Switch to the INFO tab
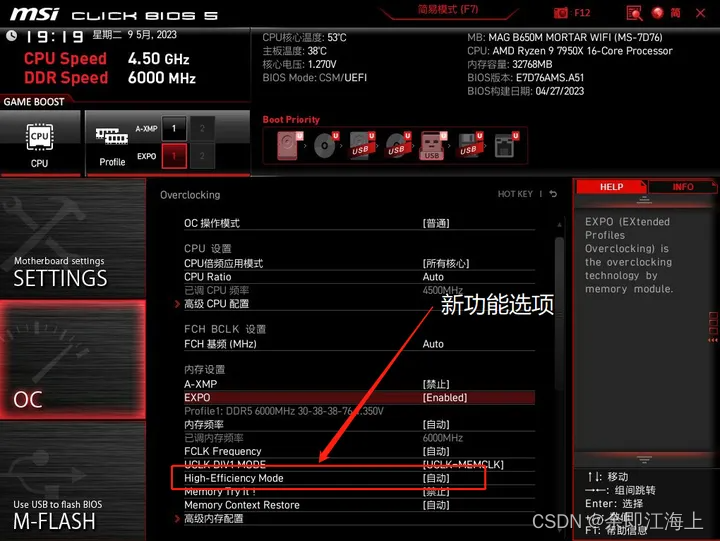Viewport: 720px width, 541px height. coord(682,187)
